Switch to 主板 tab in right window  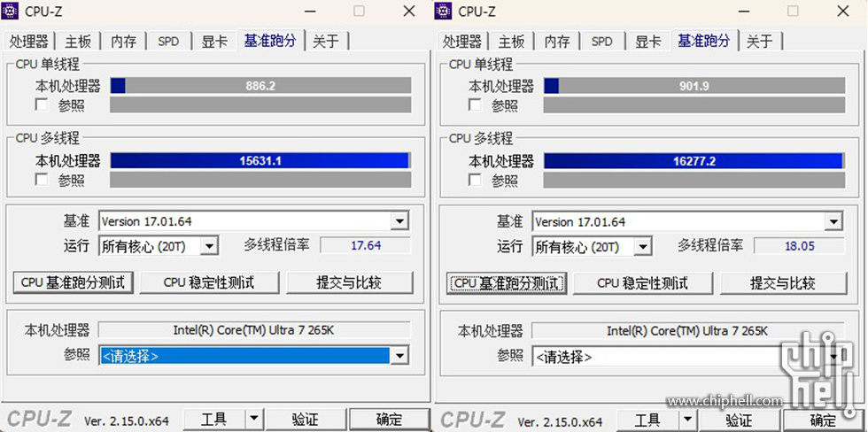[511, 42]
